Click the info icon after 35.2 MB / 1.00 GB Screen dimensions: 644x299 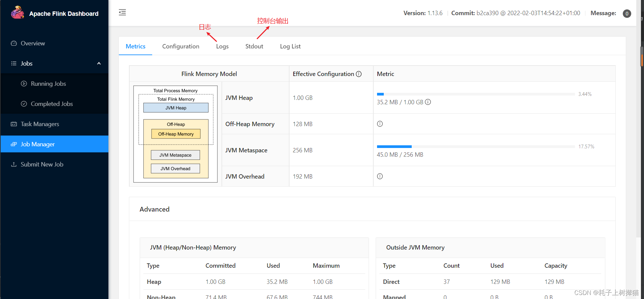(x=428, y=102)
